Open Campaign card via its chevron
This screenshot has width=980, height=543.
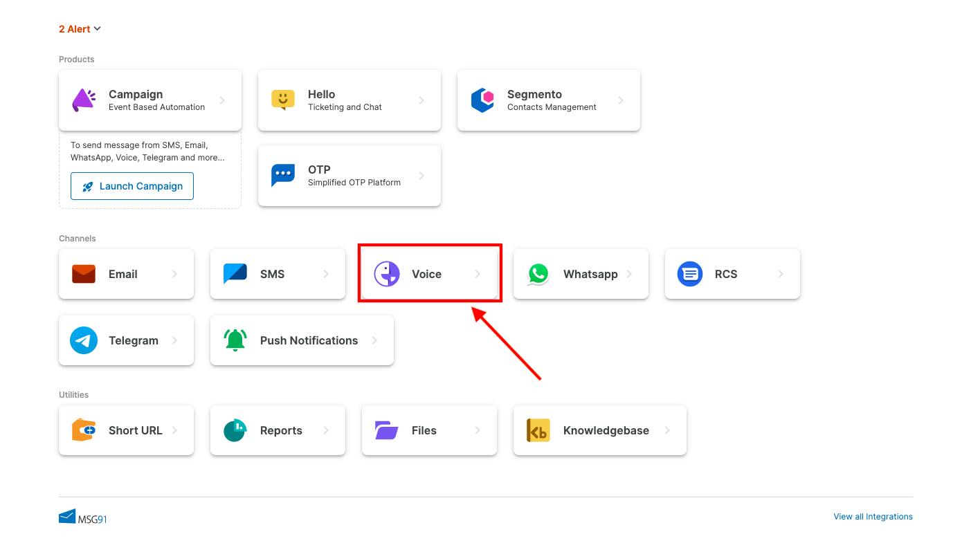tap(222, 100)
